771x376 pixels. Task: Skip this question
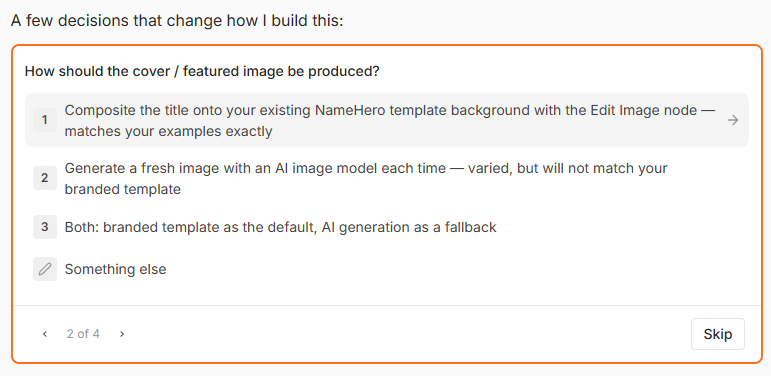[718, 334]
